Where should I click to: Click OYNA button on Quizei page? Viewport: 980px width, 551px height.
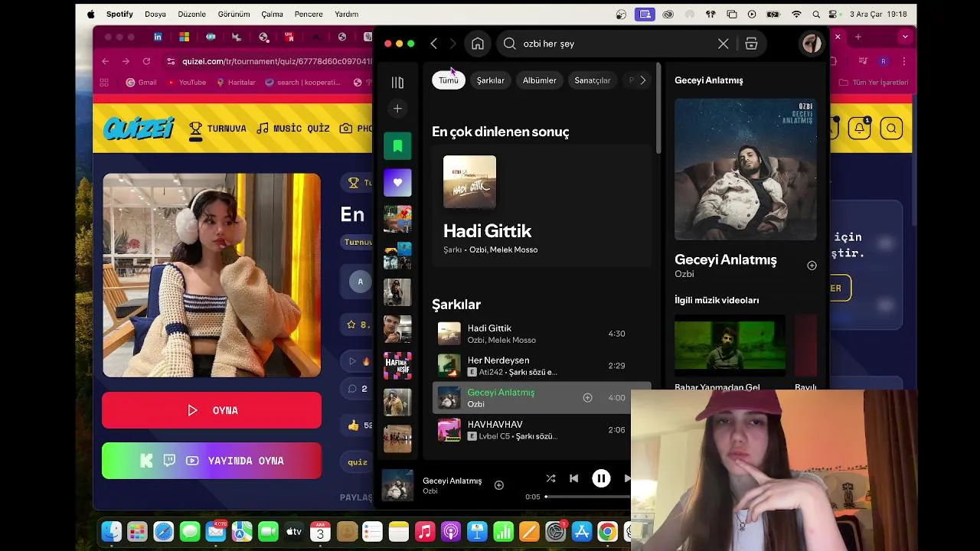tap(211, 410)
